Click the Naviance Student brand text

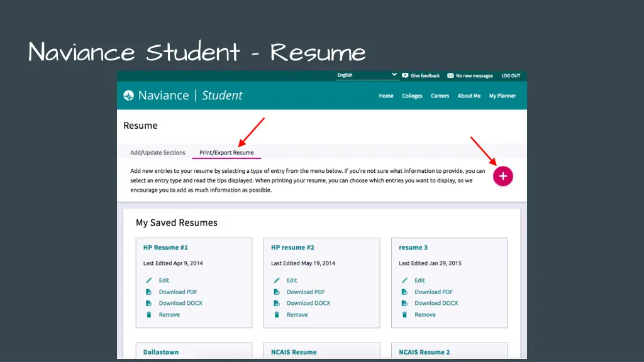click(x=190, y=96)
